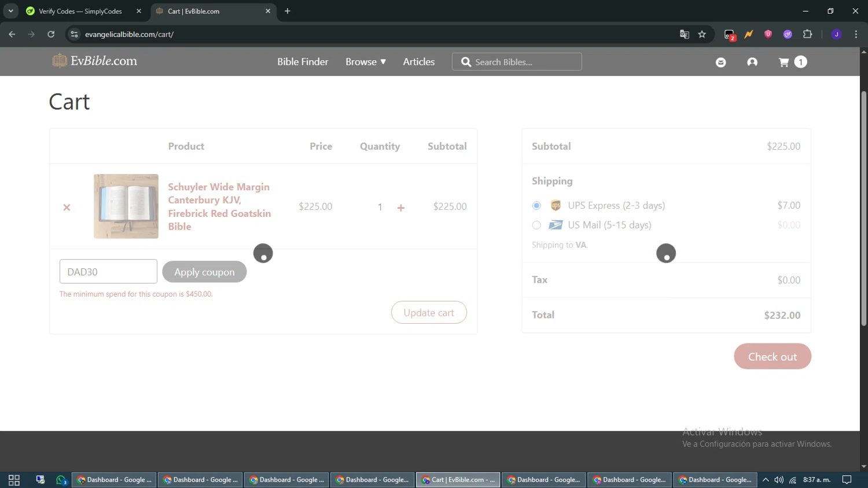Open the user account icon in the site header
The image size is (868, 488).
pyautogui.click(x=752, y=62)
